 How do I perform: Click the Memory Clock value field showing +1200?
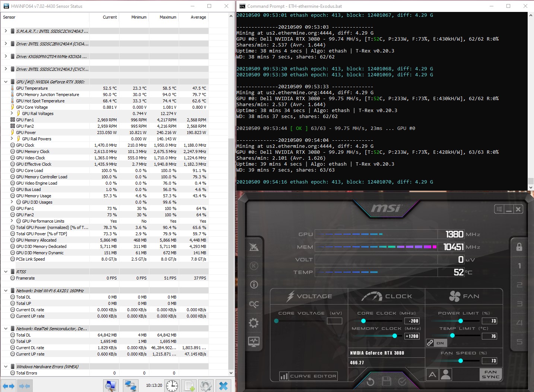coord(412,336)
